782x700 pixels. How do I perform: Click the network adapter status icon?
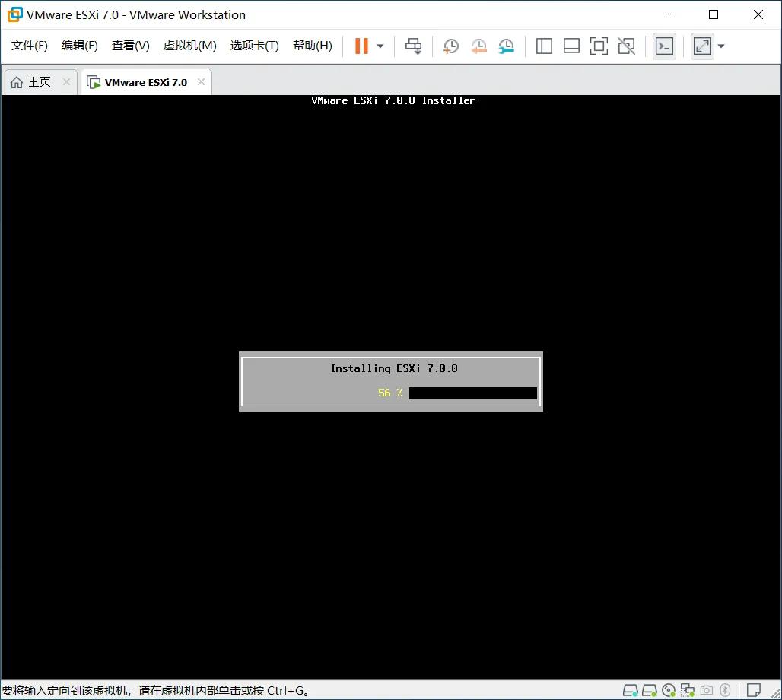(x=687, y=690)
